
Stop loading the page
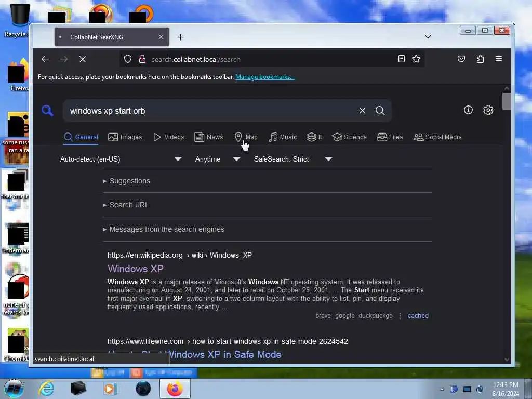[83, 59]
